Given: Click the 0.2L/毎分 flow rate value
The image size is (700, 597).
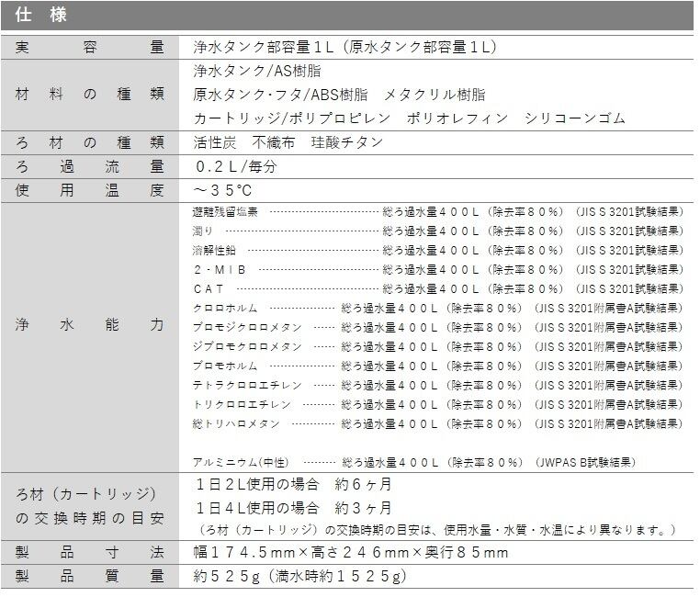Looking at the screenshot, I should click(x=236, y=167).
